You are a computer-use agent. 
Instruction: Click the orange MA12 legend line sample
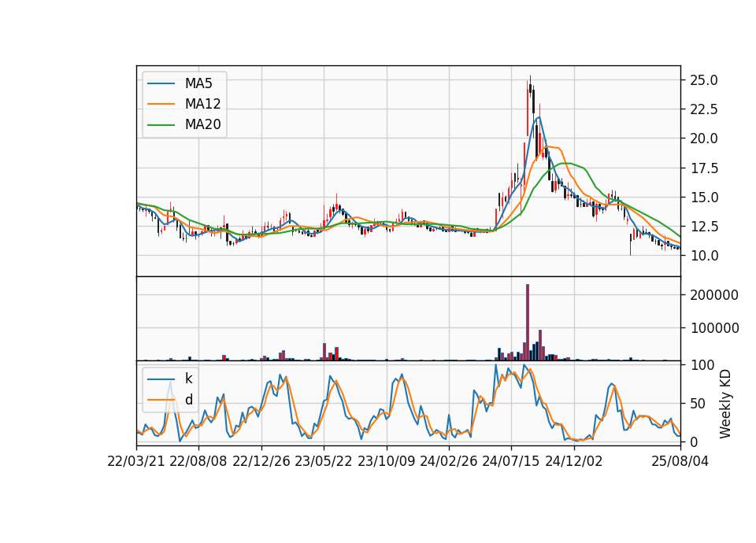coord(161,104)
